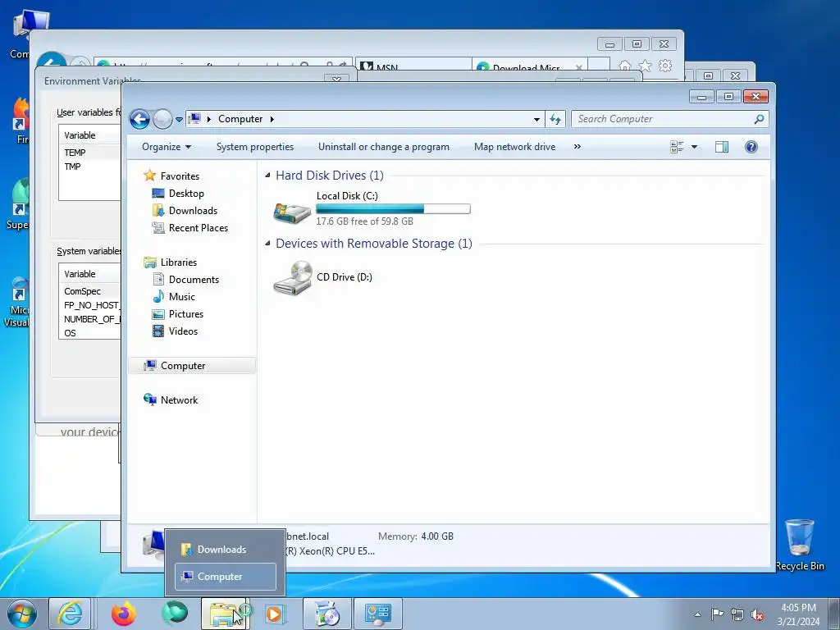
Task: Click Computer breadcrumb in address bar
Action: tap(240, 119)
